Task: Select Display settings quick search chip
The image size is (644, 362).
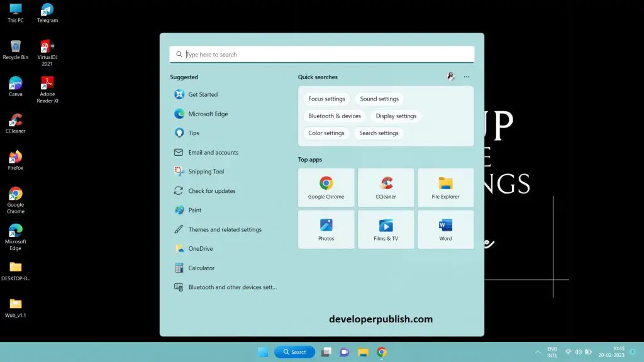Action: (x=396, y=116)
